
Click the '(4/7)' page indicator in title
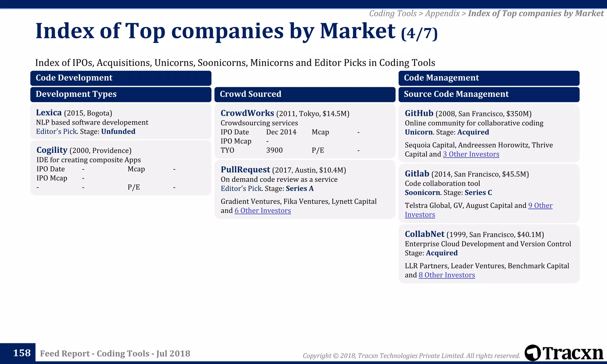tap(419, 33)
